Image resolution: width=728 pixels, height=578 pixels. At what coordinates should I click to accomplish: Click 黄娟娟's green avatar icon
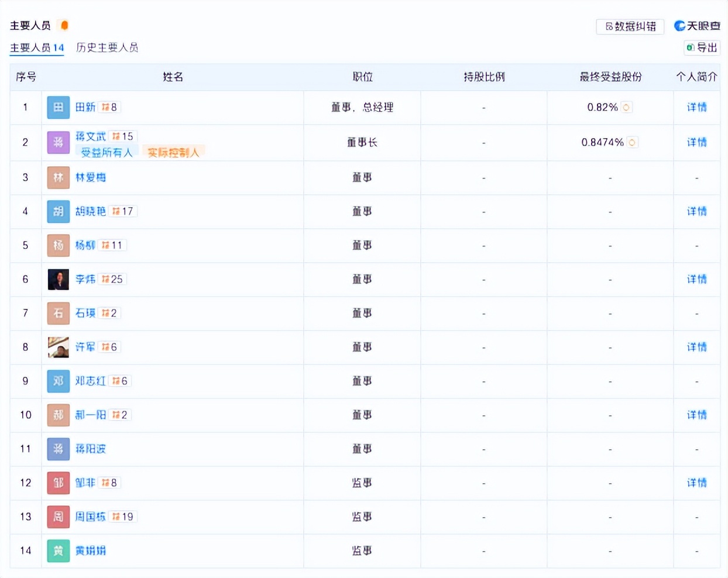[x=59, y=551]
